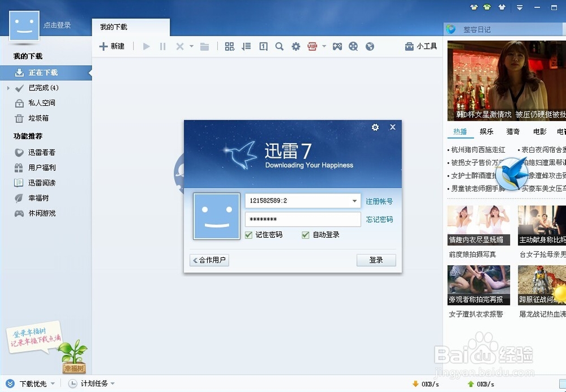Click the password input field
The width and height of the screenshot is (566, 392).
click(x=303, y=219)
